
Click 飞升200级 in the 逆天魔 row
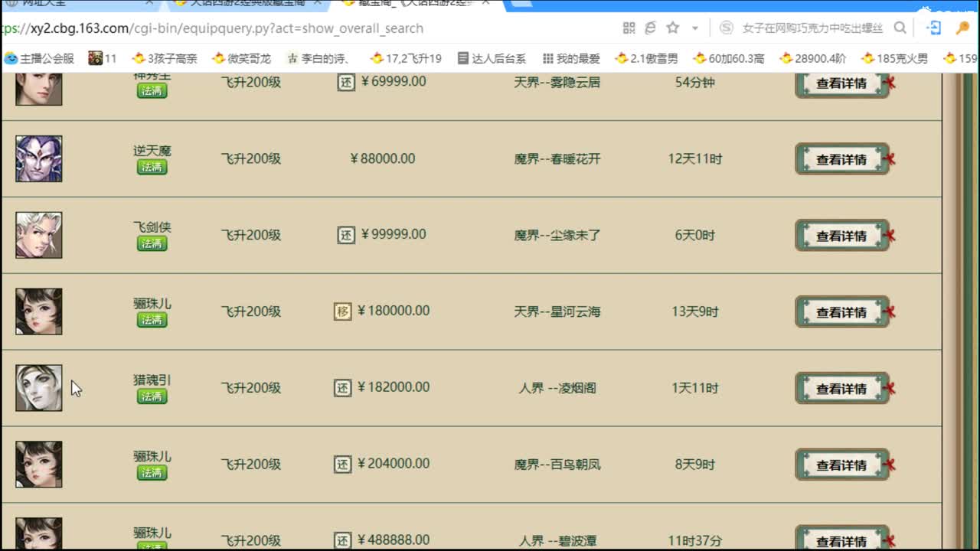(x=251, y=158)
